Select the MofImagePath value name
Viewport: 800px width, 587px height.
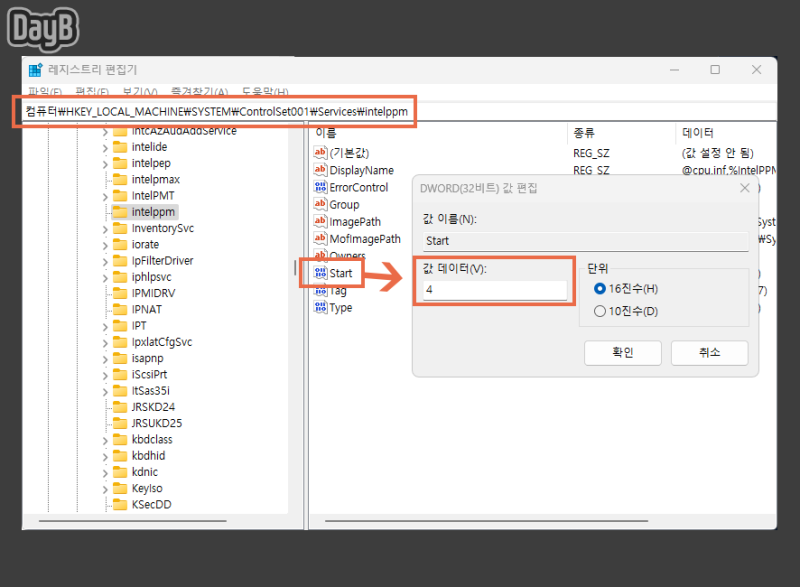365,239
